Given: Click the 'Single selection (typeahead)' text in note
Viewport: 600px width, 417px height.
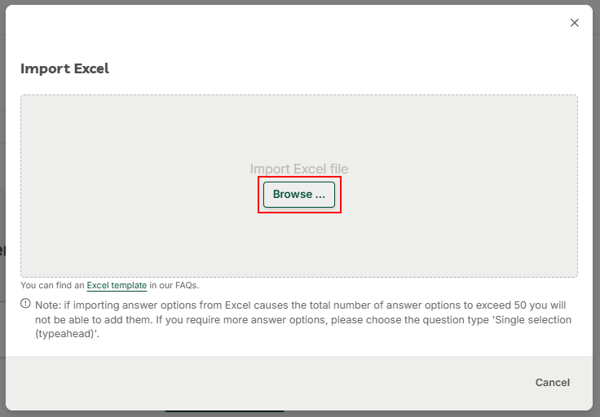Looking at the screenshot, I should pyautogui.click(x=303, y=327).
